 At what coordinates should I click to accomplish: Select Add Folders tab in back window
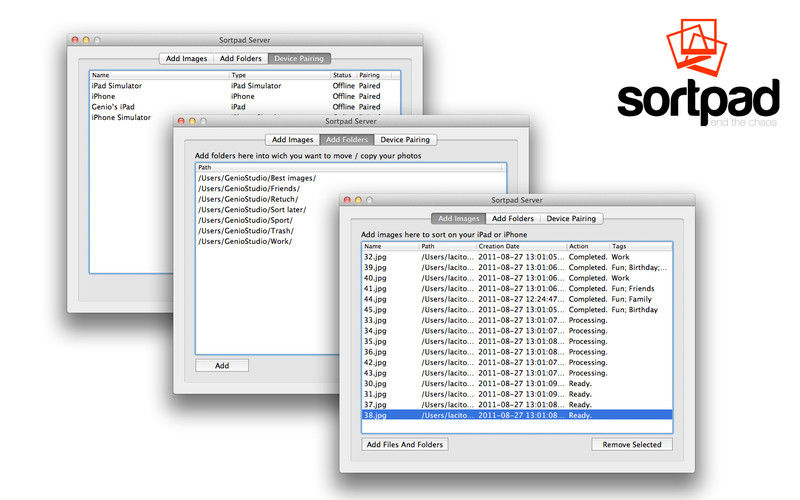click(240, 59)
